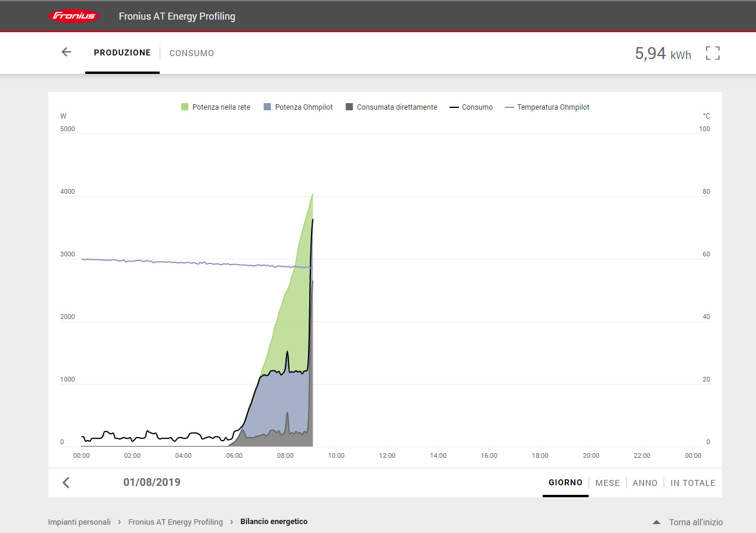Click the Torna all'inizio link
The image size is (756, 533).
[x=695, y=522]
